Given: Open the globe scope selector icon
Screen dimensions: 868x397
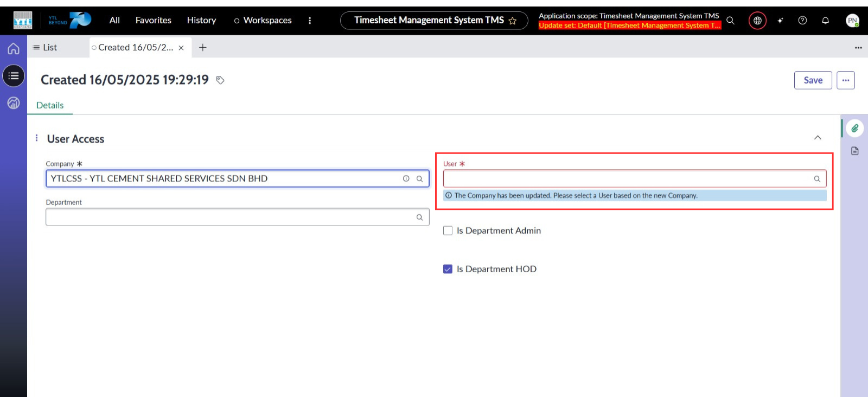Looking at the screenshot, I should click(x=757, y=21).
